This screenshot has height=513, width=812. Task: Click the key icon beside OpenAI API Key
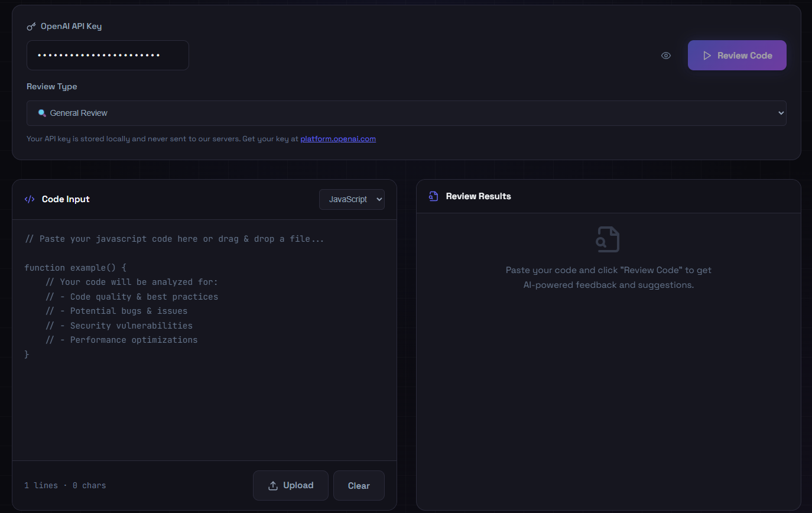click(30, 26)
